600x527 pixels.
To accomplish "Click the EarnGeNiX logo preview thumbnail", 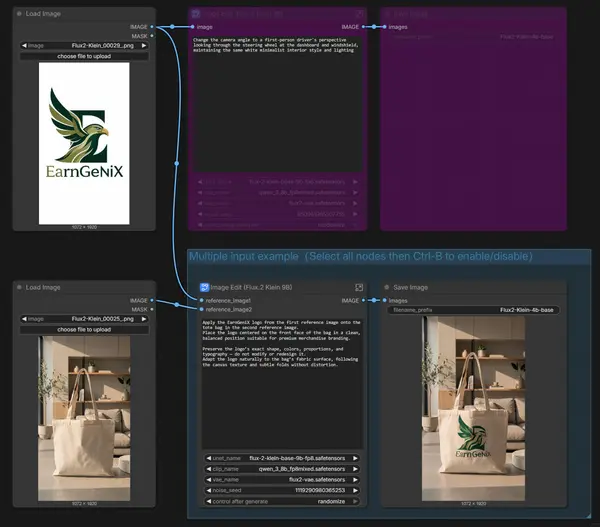I will (84, 144).
